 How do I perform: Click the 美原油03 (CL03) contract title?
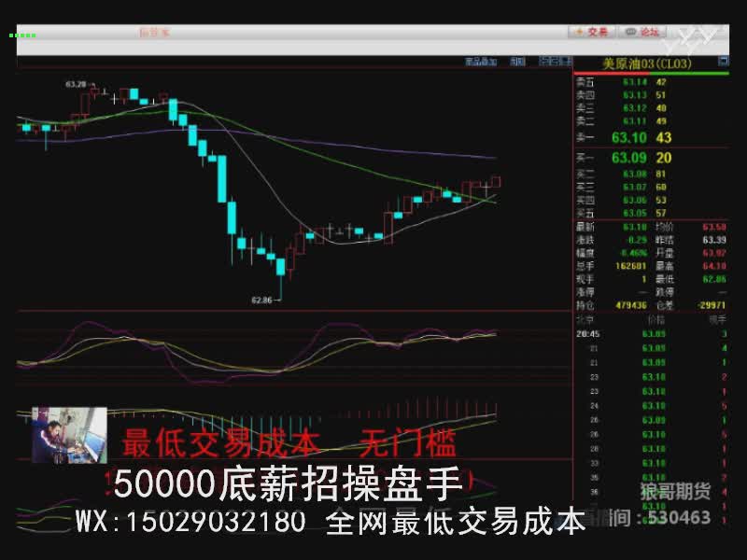(646, 63)
